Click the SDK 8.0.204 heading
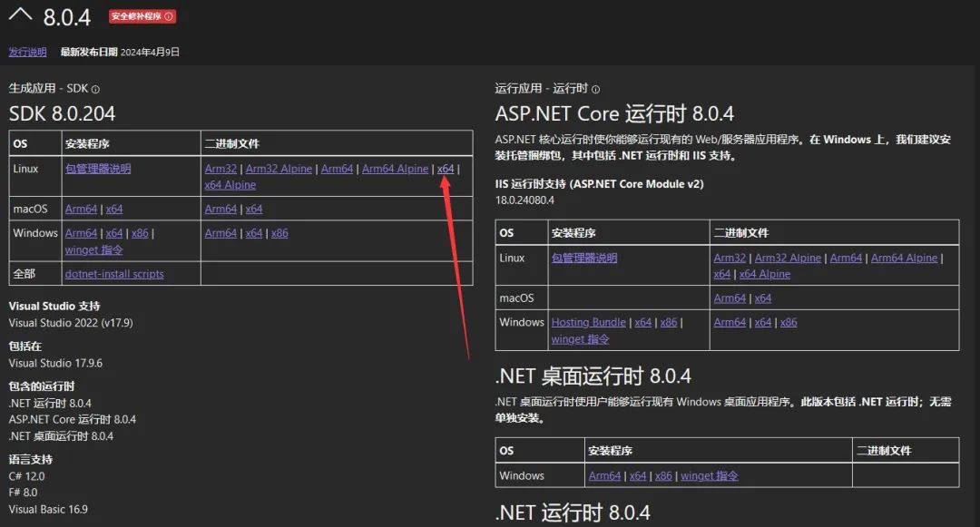 pos(62,113)
